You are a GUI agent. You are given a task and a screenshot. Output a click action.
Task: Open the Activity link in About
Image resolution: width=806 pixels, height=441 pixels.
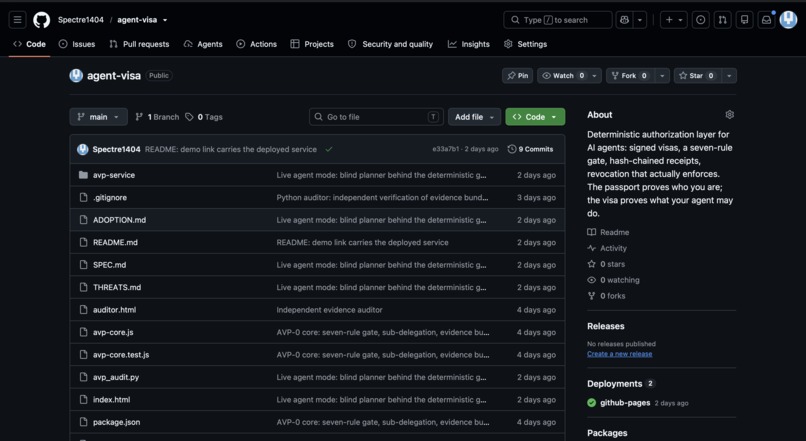pos(608,248)
